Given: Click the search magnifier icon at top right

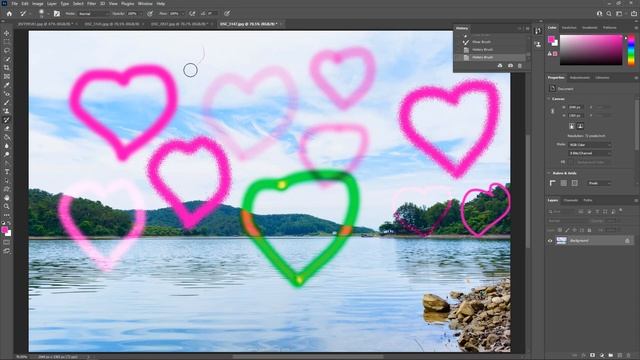Looking at the screenshot, I should pyautogui.click(x=609, y=13).
